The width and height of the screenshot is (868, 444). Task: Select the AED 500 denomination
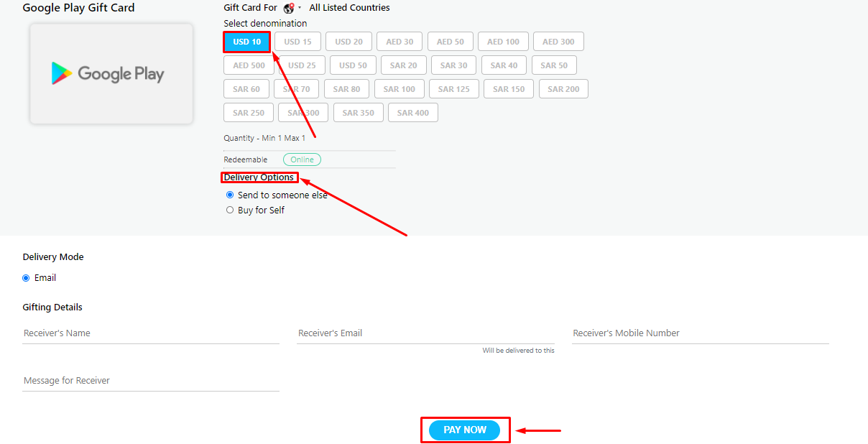[x=249, y=65]
